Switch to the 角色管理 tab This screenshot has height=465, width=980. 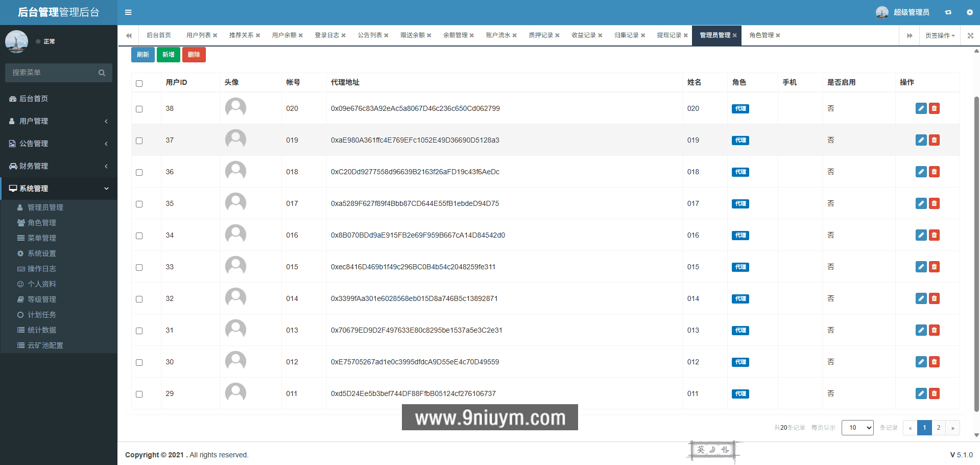click(x=762, y=35)
